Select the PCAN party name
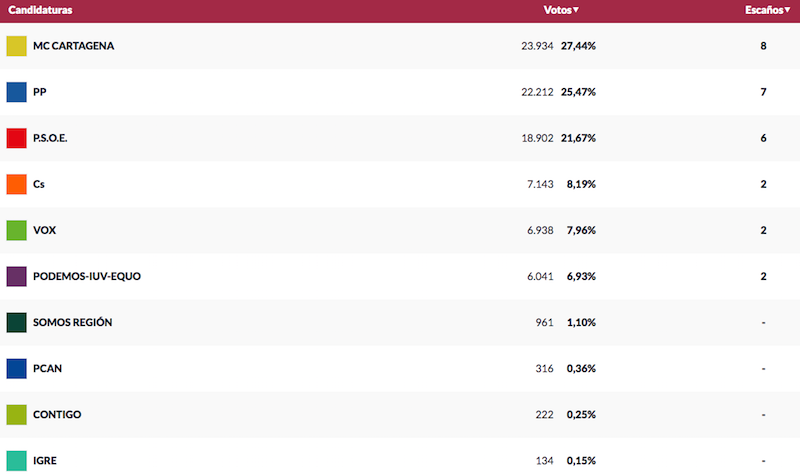The image size is (800, 476). (x=47, y=368)
